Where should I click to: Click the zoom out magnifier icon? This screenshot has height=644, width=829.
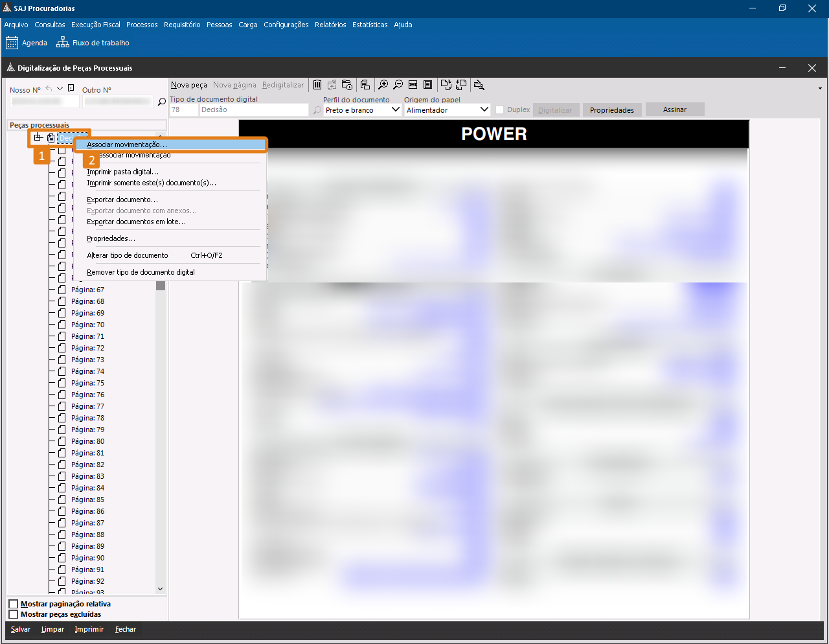tap(398, 85)
